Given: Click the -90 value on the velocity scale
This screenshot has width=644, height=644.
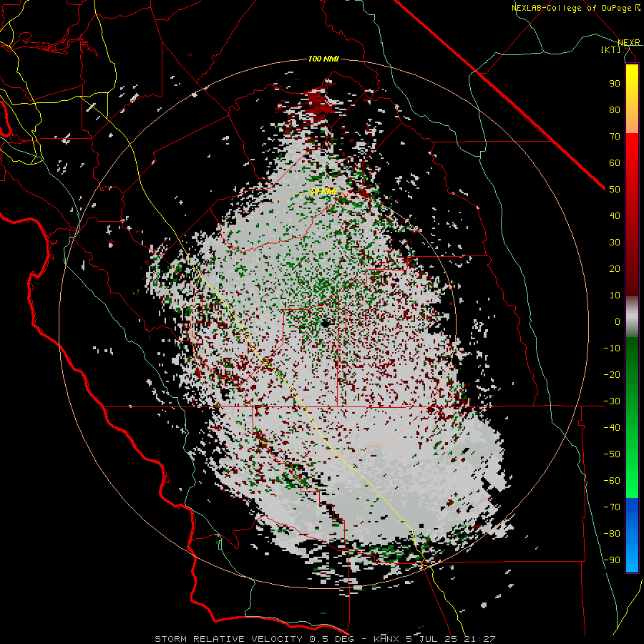Looking at the screenshot, I should pyautogui.click(x=612, y=560).
